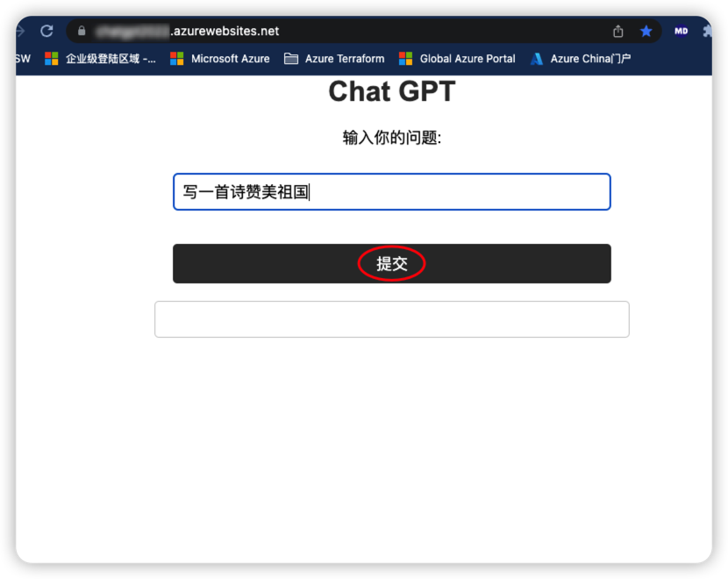Viewport: 728px width, 579px height.
Task: Click the question input containing 写一首诗赞美祖国
Action: (392, 192)
